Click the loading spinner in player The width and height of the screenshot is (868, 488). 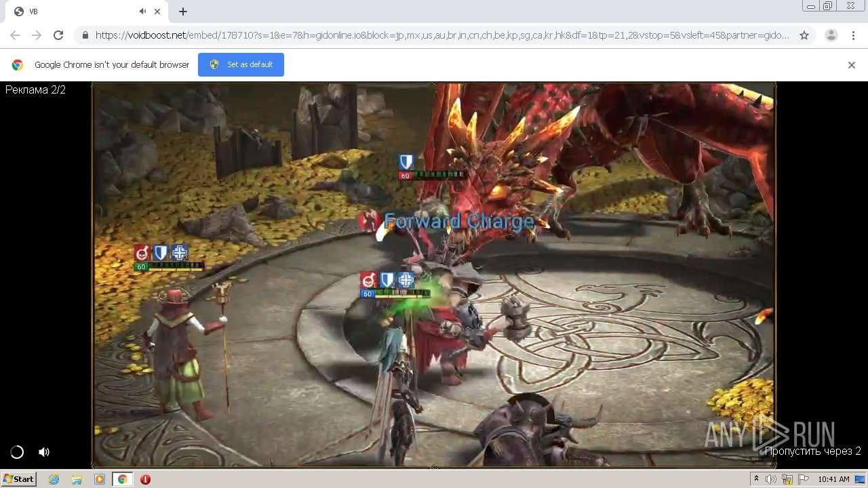(x=17, y=452)
